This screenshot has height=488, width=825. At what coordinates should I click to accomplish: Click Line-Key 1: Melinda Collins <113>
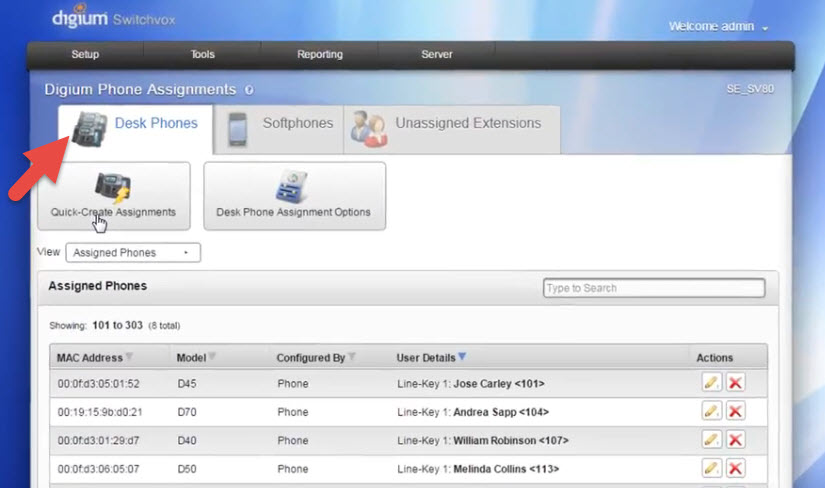[478, 469]
